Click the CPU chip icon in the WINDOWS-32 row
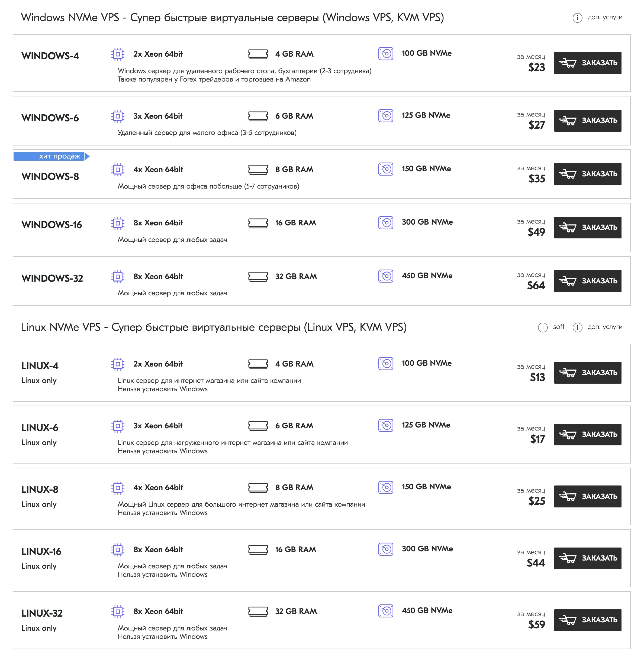Viewport: 644px width, 654px height. click(118, 277)
